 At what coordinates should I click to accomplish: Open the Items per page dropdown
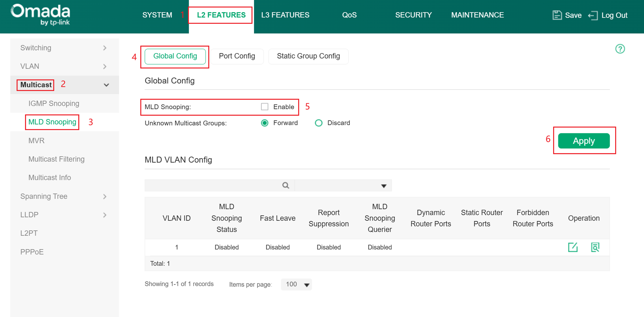coord(296,284)
